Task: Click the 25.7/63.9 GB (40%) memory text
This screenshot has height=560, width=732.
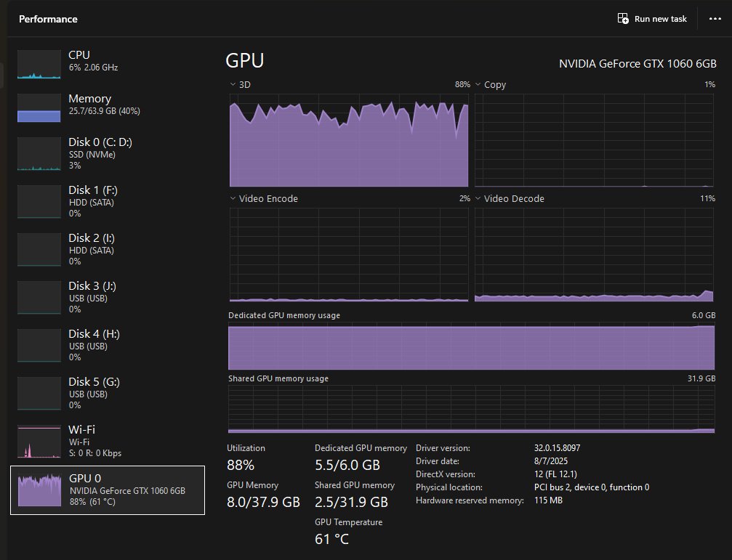Action: pyautogui.click(x=105, y=111)
